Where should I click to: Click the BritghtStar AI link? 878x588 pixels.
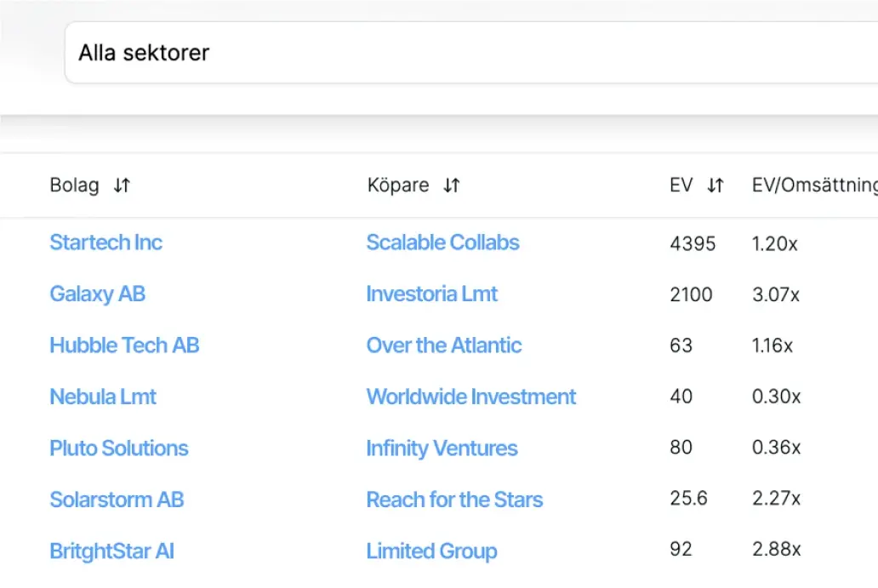click(x=111, y=551)
